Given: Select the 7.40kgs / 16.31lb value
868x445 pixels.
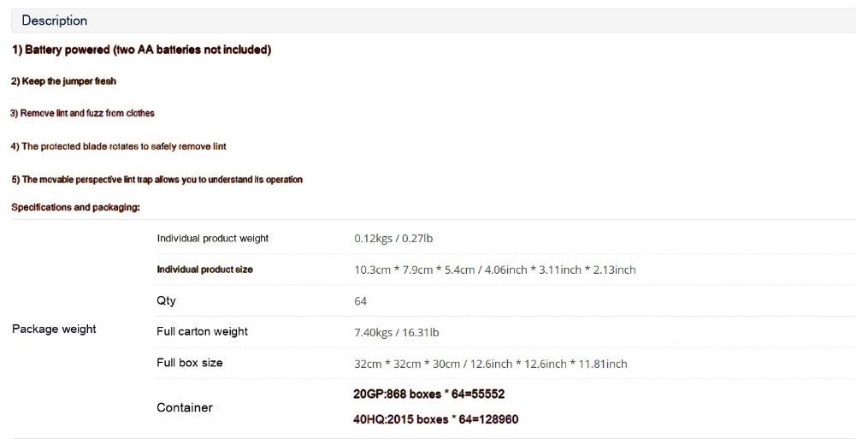Looking at the screenshot, I should pyautogui.click(x=396, y=333).
